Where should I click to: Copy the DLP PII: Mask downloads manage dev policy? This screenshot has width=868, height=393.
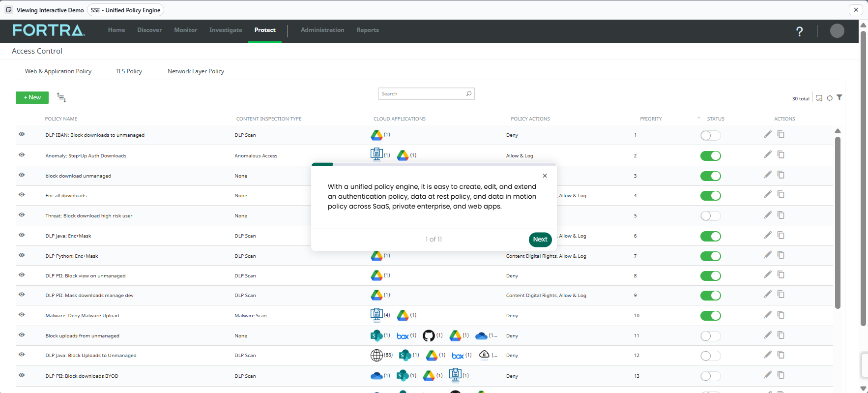click(781, 294)
